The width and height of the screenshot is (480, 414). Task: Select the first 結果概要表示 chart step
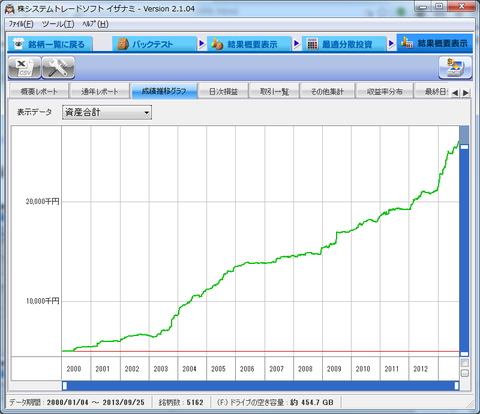(x=249, y=44)
